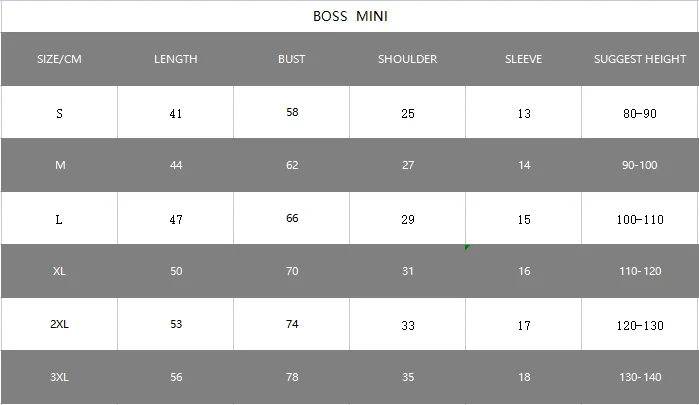This screenshot has width=699, height=405.
Task: Select the 3XL size row label
Action: (59, 377)
